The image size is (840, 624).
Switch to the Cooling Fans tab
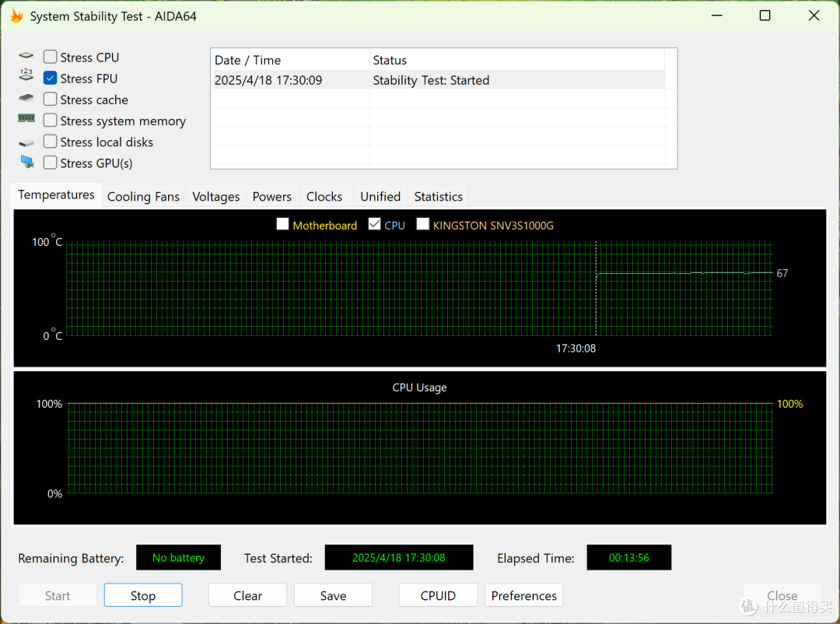coord(143,197)
